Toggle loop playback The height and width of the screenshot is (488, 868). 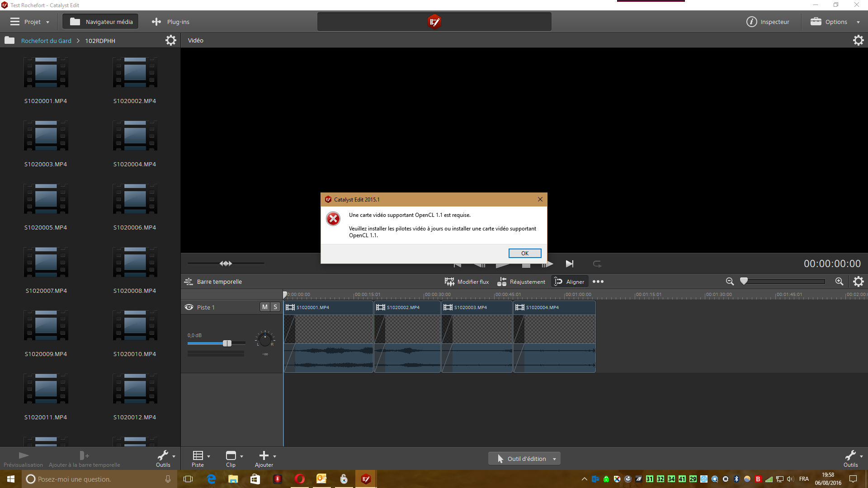[597, 263]
